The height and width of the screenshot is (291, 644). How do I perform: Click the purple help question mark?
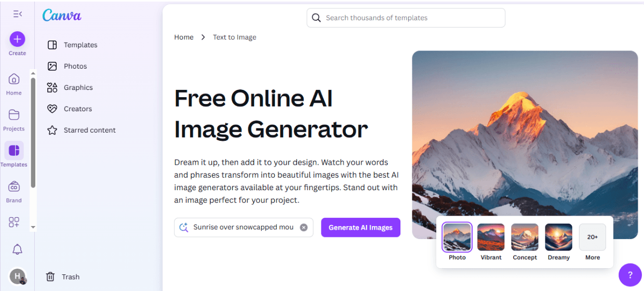coord(630,275)
